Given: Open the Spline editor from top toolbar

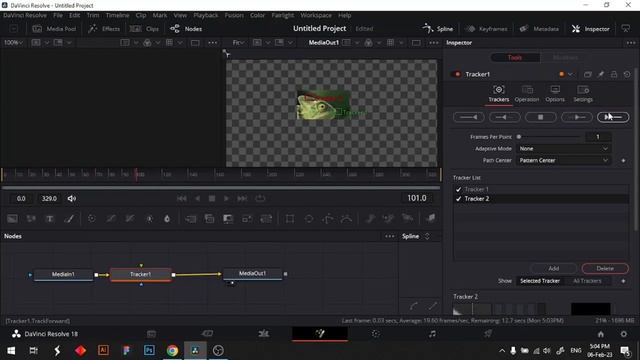Looking at the screenshot, I should pyautogui.click(x=438, y=29).
